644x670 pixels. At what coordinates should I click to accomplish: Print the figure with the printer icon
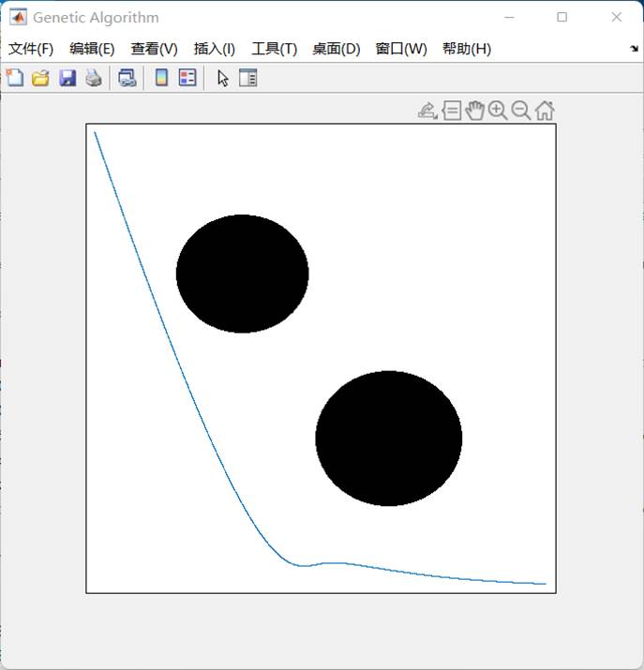(x=94, y=79)
